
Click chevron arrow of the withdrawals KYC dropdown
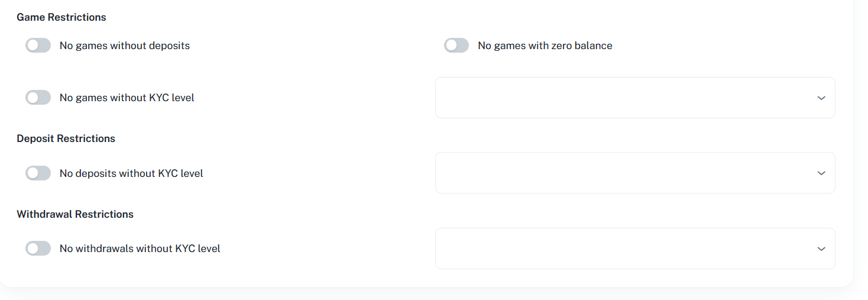coord(821,249)
